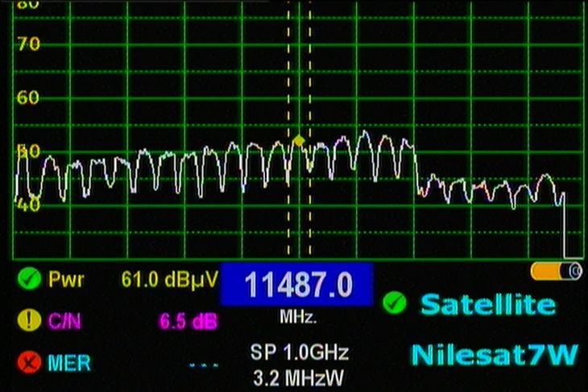
Task: Click the yellow warning icon beside C/N
Action: 29,320
